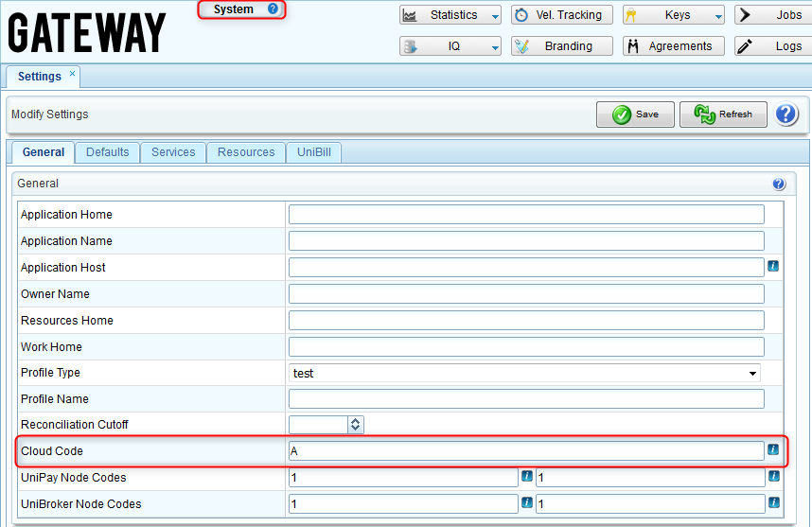The image size is (812, 527).
Task: Click the GATEWAY logo
Action: (86, 33)
